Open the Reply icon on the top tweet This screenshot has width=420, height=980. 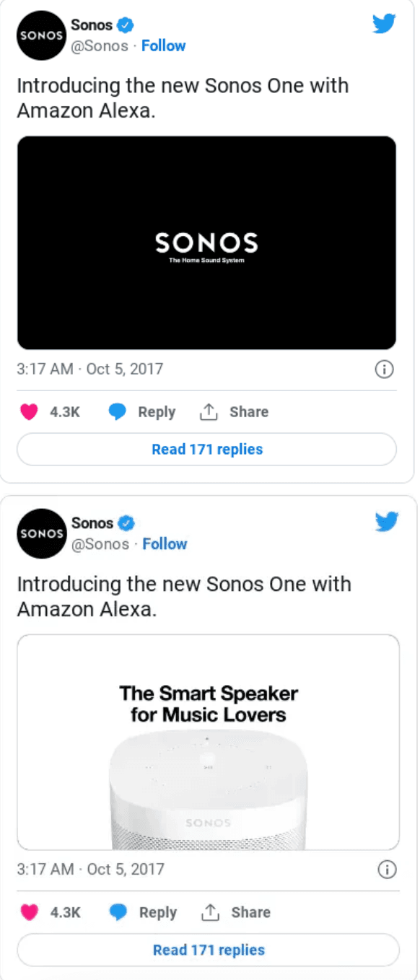[x=116, y=411]
